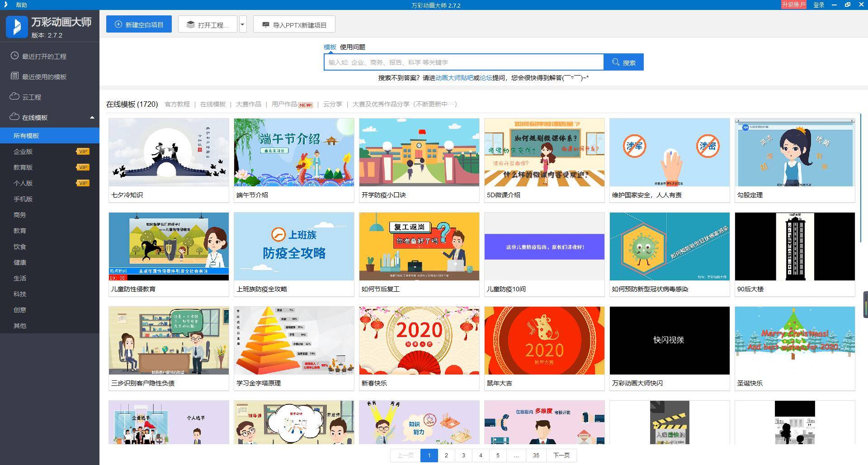Click the NEW badge beside 用户作品

[x=306, y=105]
